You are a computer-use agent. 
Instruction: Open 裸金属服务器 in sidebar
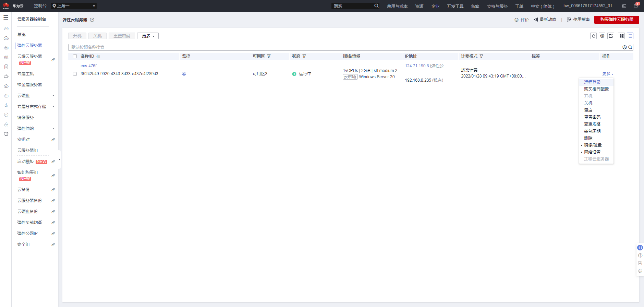coord(30,85)
